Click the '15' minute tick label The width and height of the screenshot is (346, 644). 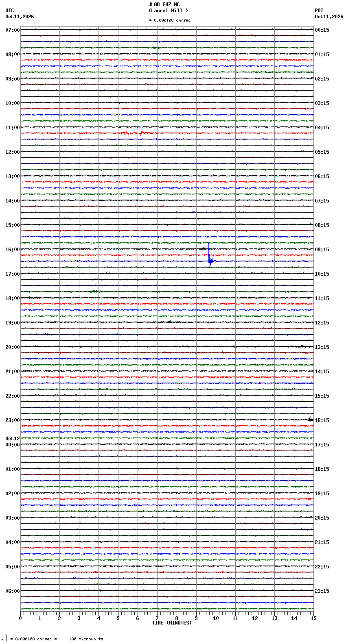click(313, 618)
